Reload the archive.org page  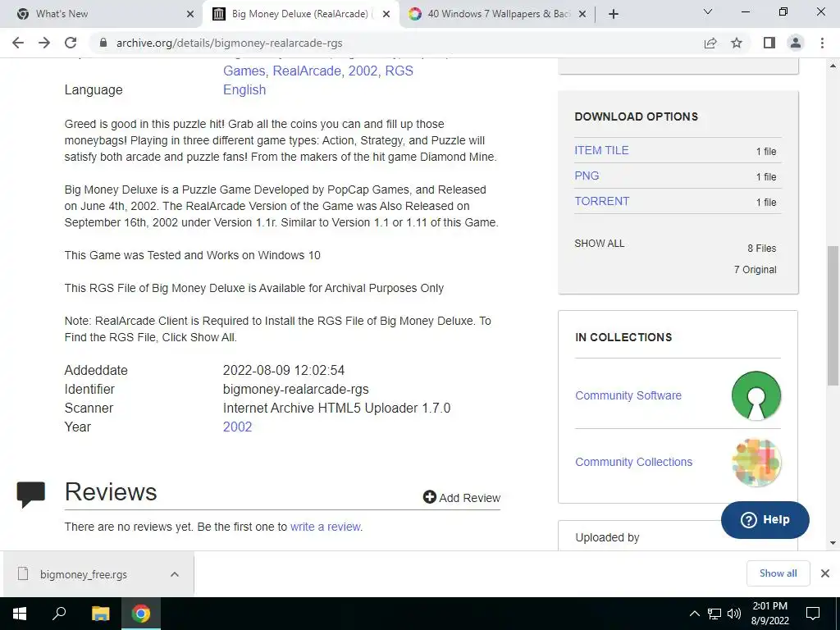coord(71,43)
